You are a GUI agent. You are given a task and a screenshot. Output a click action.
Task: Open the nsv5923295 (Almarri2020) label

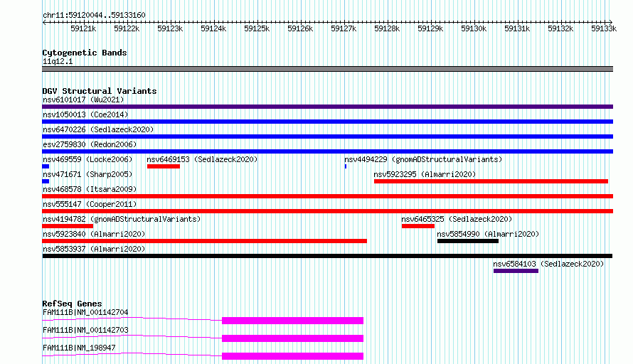pyautogui.click(x=425, y=174)
